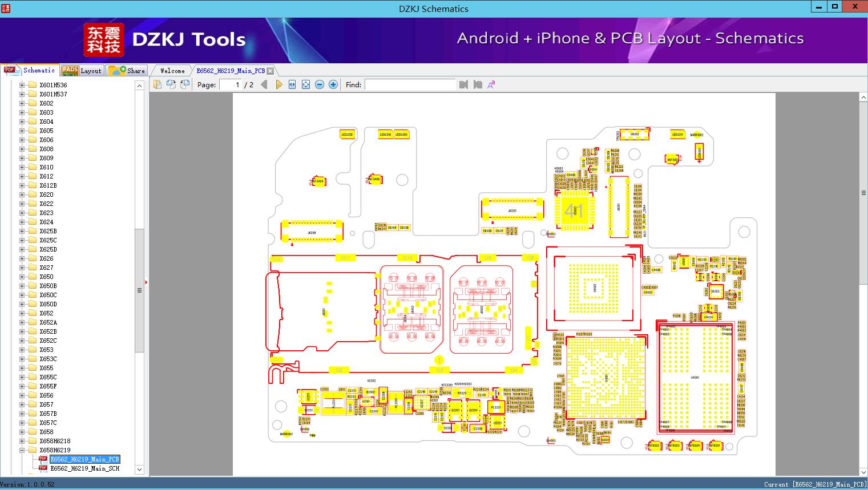Screen dimensions: 868x490
Task: Click the J6205 connector on the PCB
Action: 512,210
